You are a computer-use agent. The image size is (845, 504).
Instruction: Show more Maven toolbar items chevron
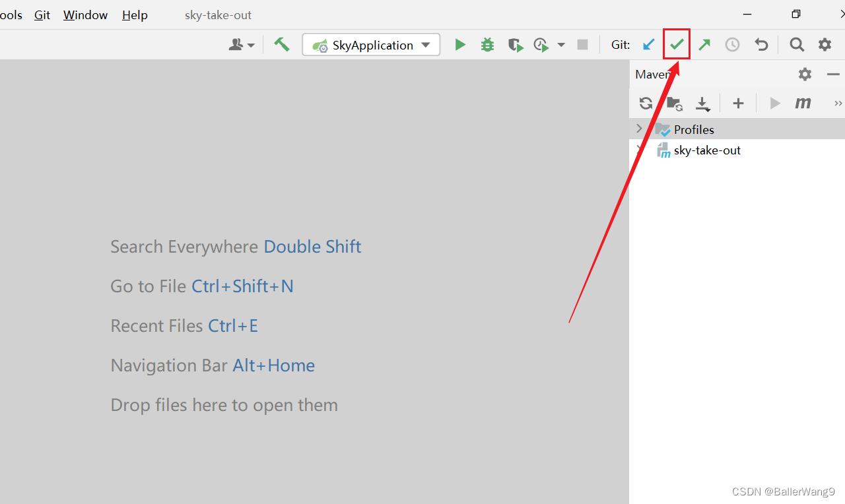(838, 104)
